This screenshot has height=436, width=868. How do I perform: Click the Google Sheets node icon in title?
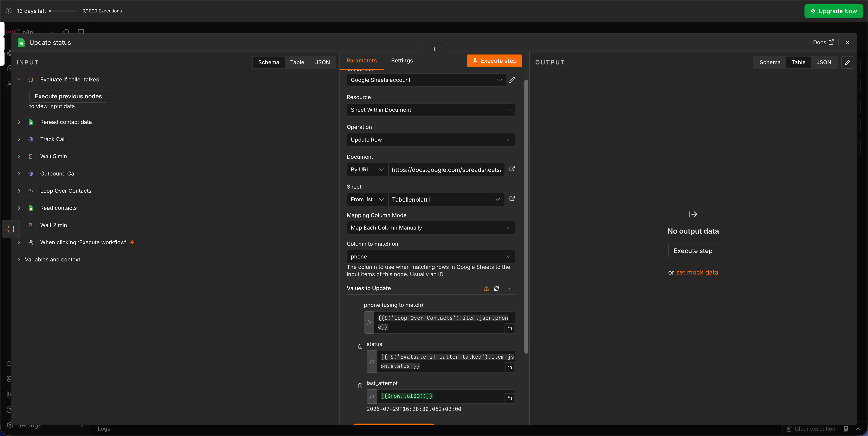21,43
